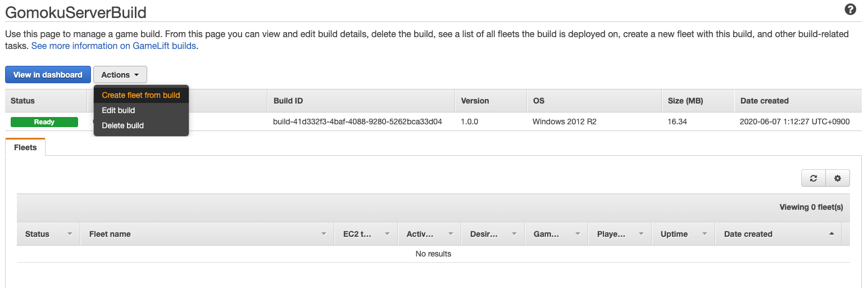The image size is (868, 288).
Task: Open fleets table settings gear
Action: pos(838,178)
